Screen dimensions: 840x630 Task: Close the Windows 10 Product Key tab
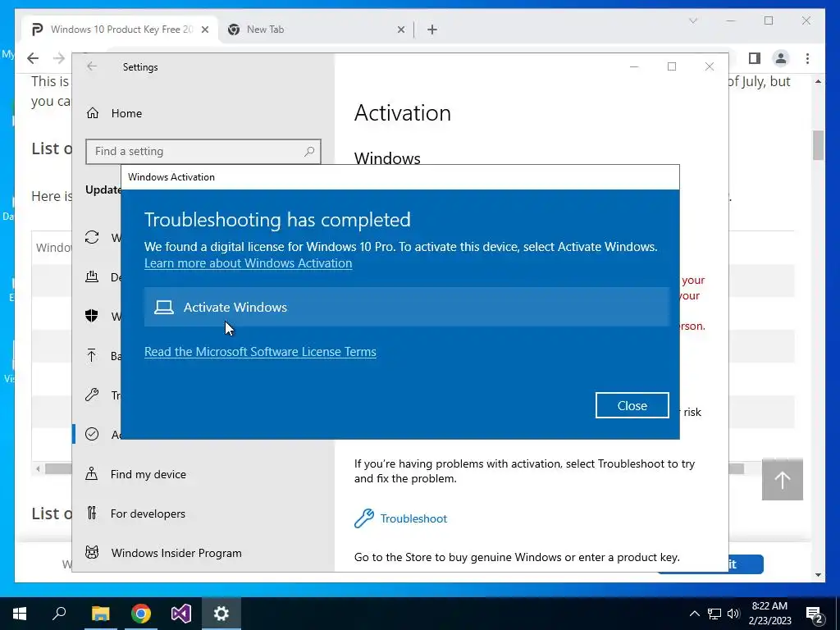[204, 30]
